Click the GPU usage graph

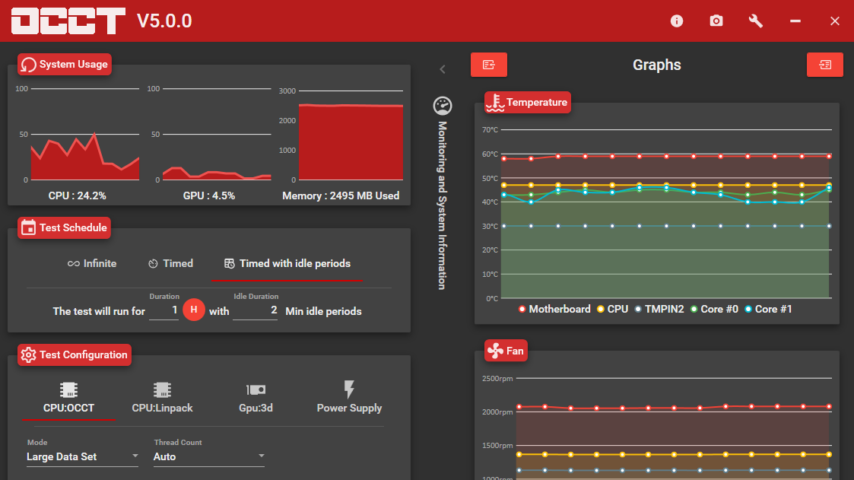point(217,134)
